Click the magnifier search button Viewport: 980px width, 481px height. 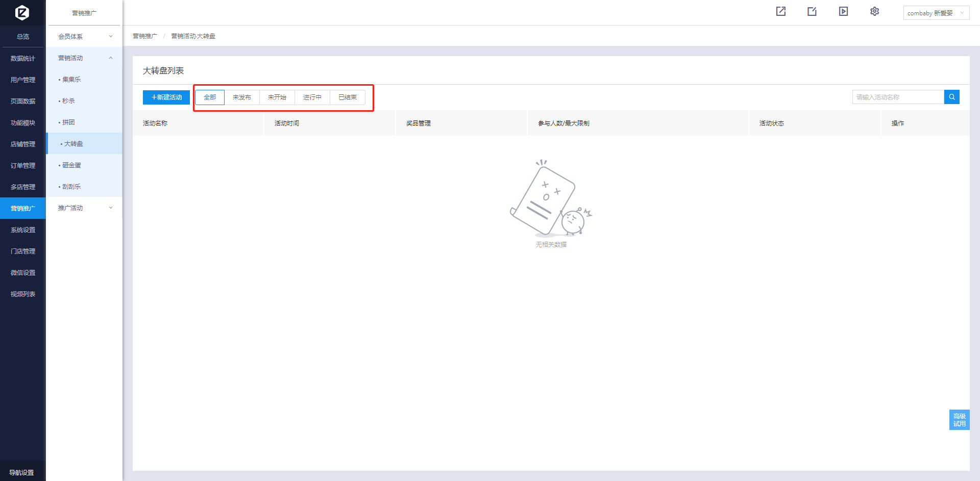(951, 97)
